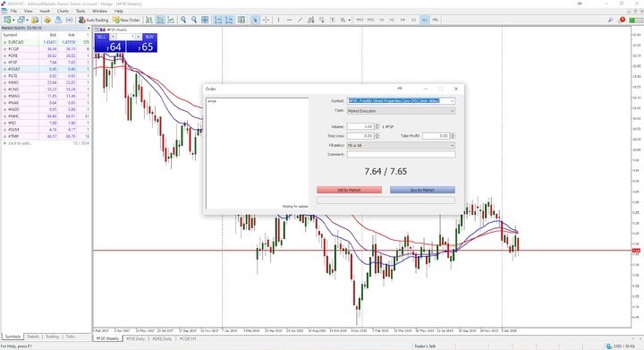Open the Profiles toolbar icon
The image size is (644, 350).
point(21,20)
